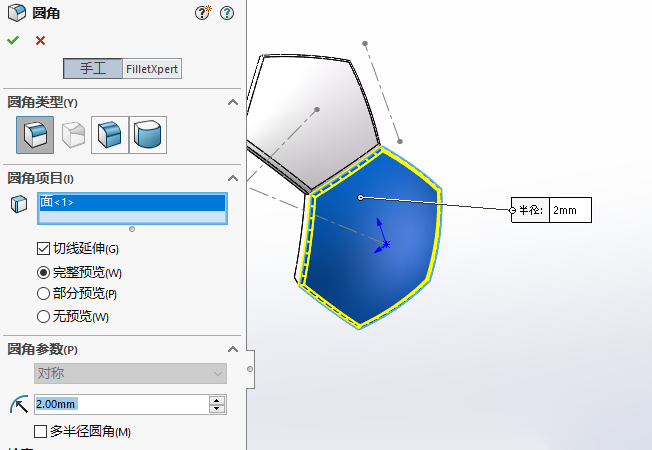Collapse the 圆角项目 section

click(233, 178)
